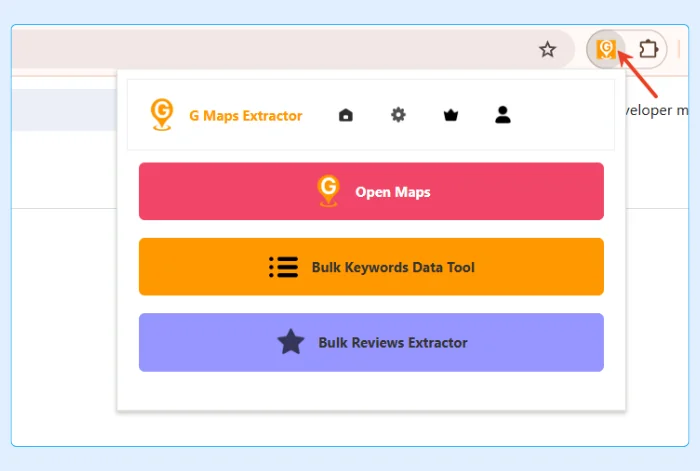Bookmark this page with the star icon

[x=547, y=49]
